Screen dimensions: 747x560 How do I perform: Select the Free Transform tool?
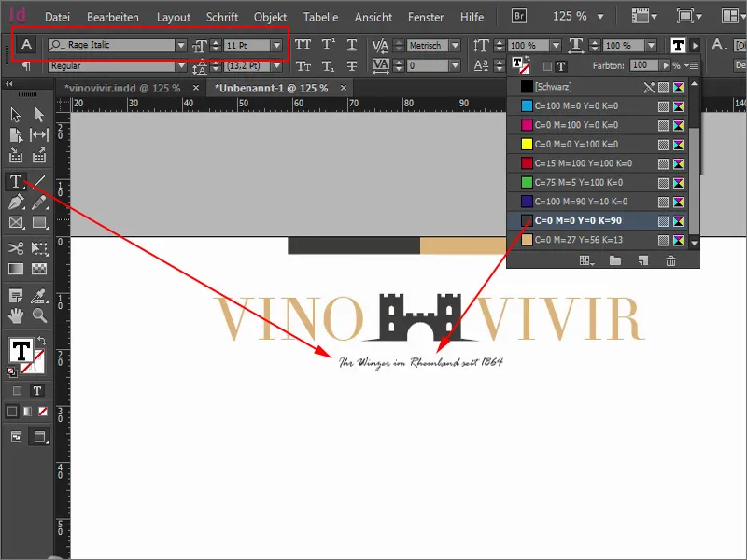tap(39, 248)
